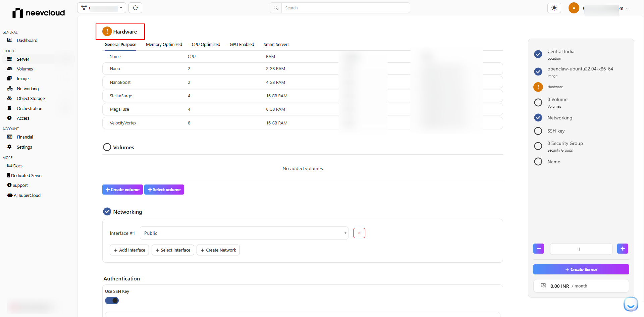Toggle the light/dark theme sun icon
This screenshot has width=644, height=317.
554,8
